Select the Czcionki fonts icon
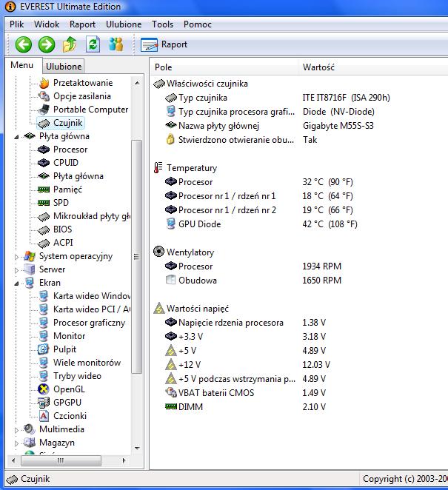The image size is (448, 490). tap(44, 416)
